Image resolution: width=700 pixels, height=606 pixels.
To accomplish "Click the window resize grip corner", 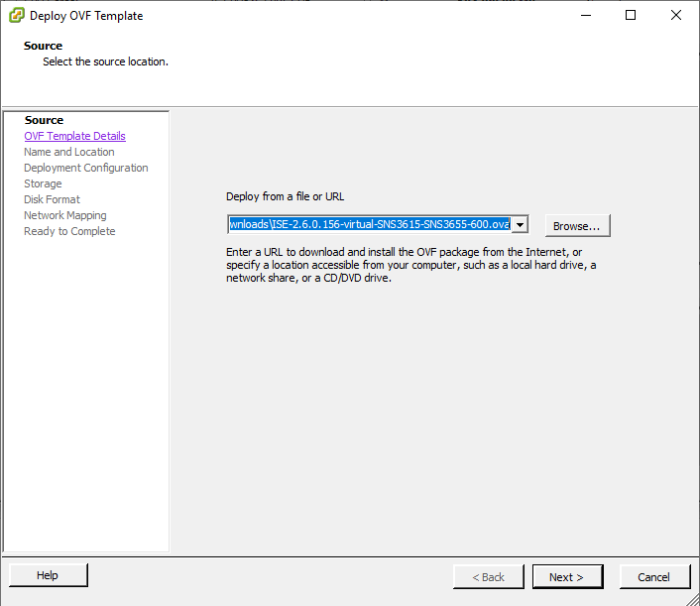I will click(x=693, y=600).
